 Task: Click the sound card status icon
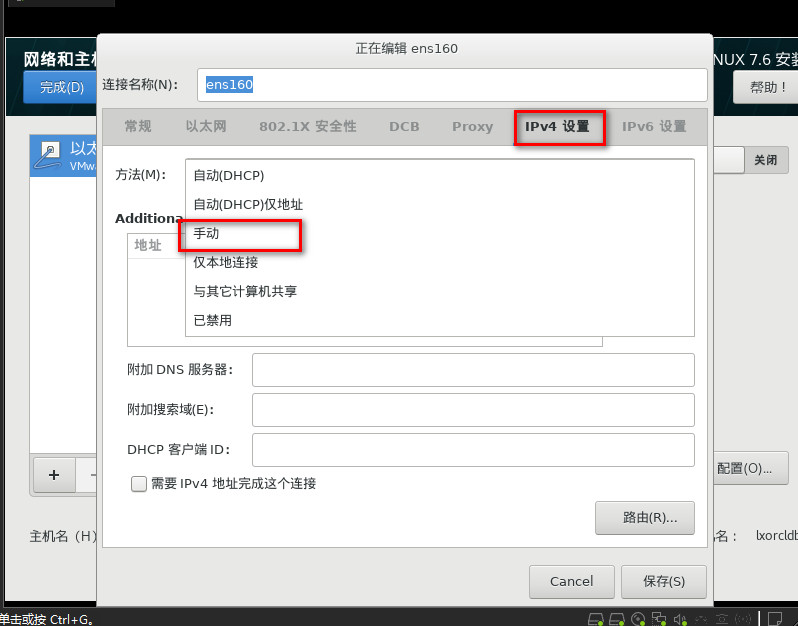point(680,618)
